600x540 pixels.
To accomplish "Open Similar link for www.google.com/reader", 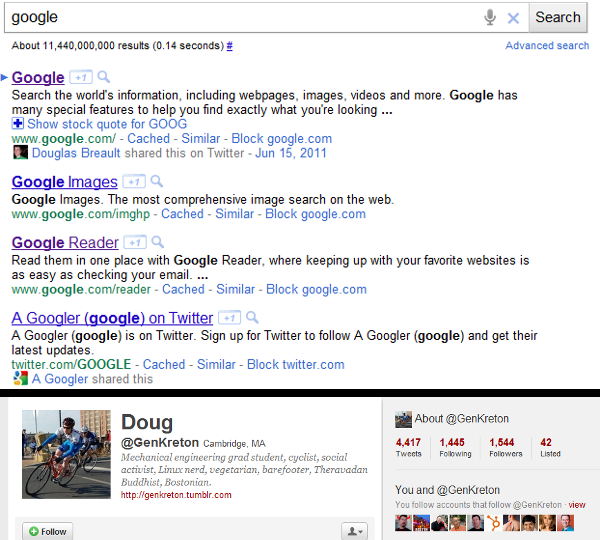I will tap(235, 289).
